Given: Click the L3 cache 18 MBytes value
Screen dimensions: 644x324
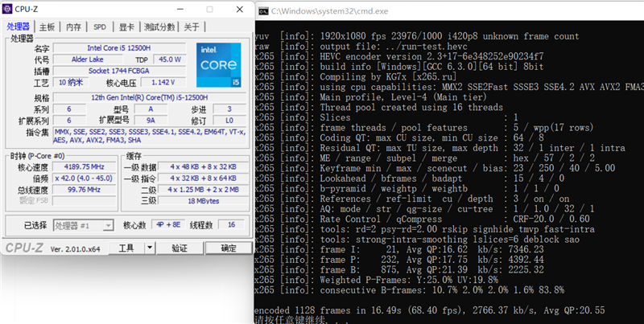Looking at the screenshot, I should click(x=203, y=201).
